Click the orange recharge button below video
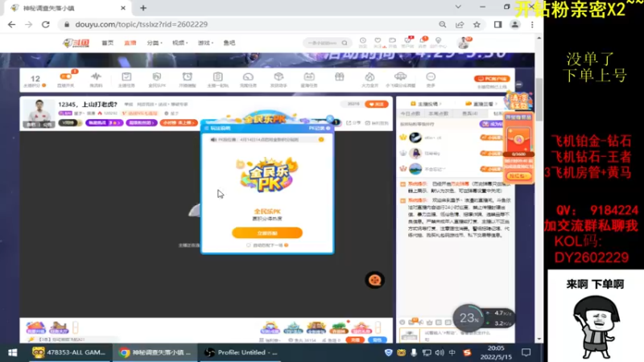This screenshot has width=644, height=362. point(355,339)
